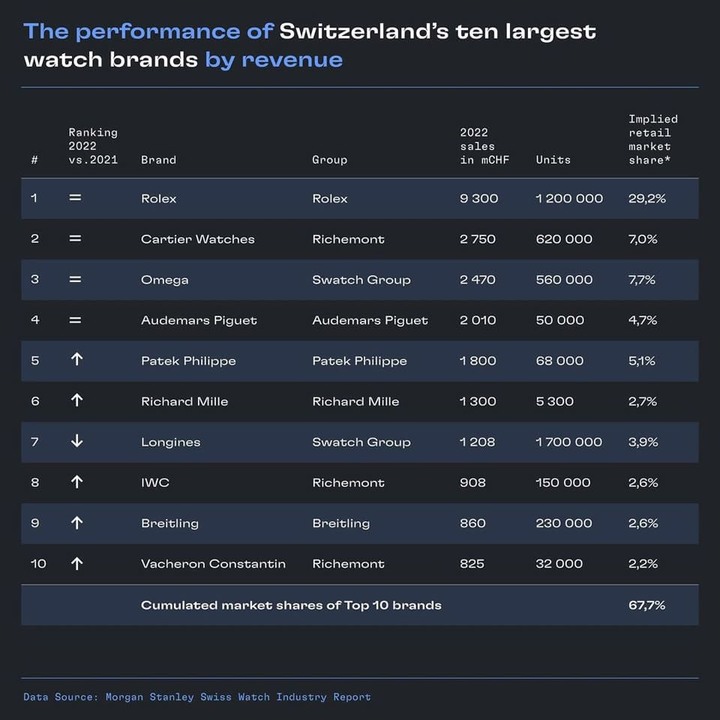
Task: Click the down arrow in Longines row
Action: [x=77, y=441]
